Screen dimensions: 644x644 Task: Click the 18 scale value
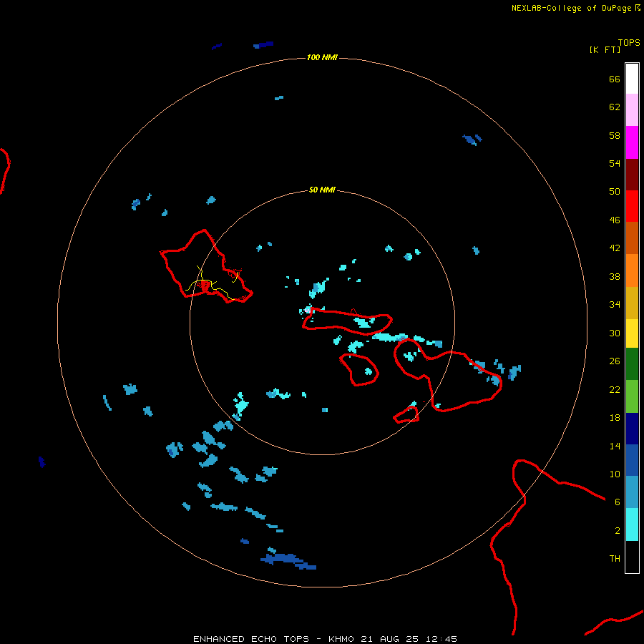tap(615, 418)
